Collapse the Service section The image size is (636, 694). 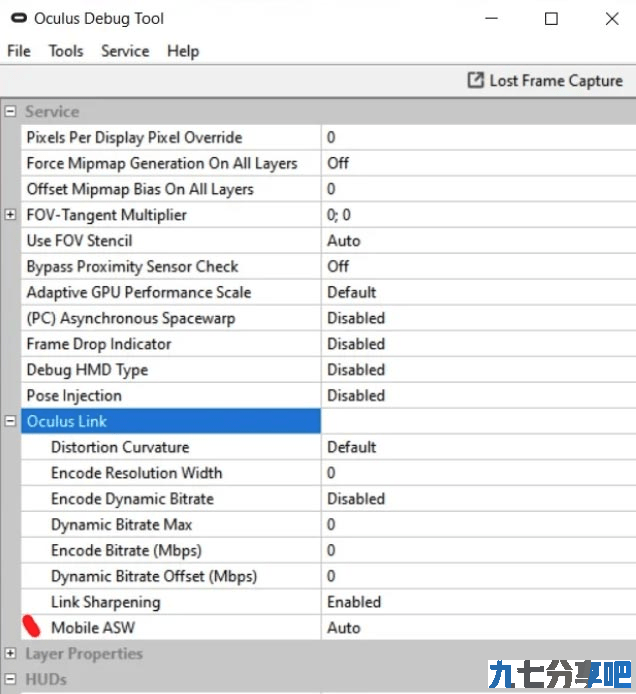[x=10, y=111]
